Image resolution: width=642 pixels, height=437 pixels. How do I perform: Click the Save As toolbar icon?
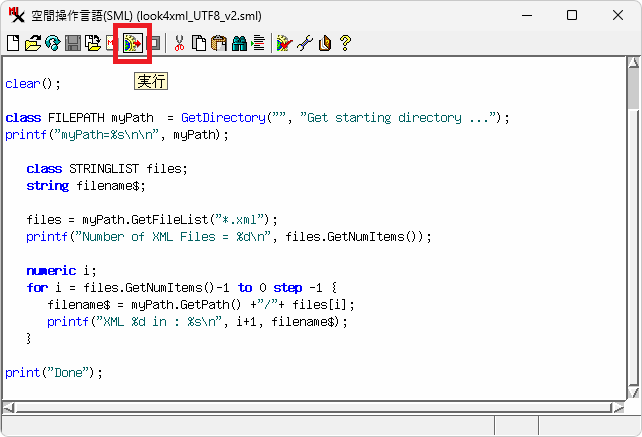coord(92,43)
